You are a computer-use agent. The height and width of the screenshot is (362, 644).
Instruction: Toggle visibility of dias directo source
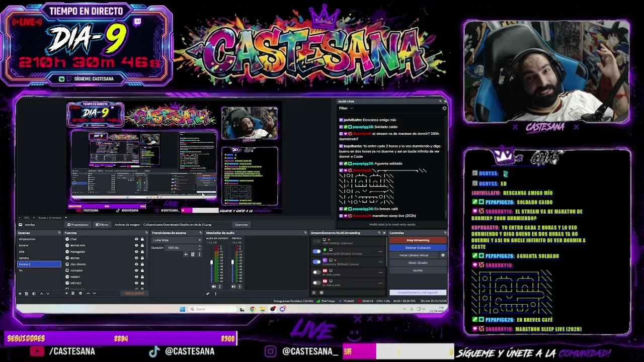136,264
